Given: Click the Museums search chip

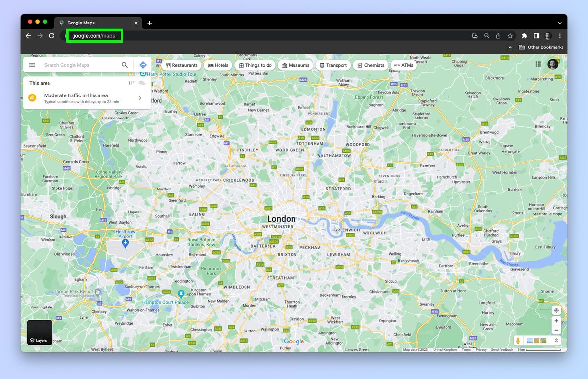Looking at the screenshot, I should pyautogui.click(x=295, y=65).
